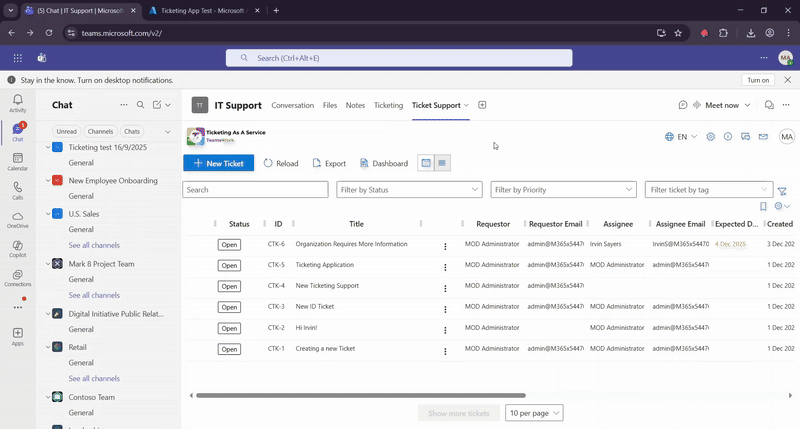Open the column settings gear dropdown

coord(782,206)
